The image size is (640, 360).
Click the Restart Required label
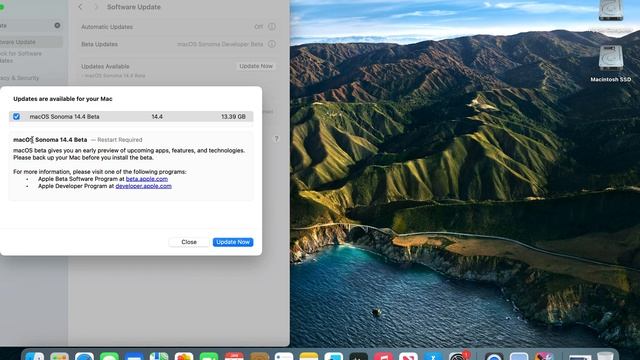coord(120,140)
